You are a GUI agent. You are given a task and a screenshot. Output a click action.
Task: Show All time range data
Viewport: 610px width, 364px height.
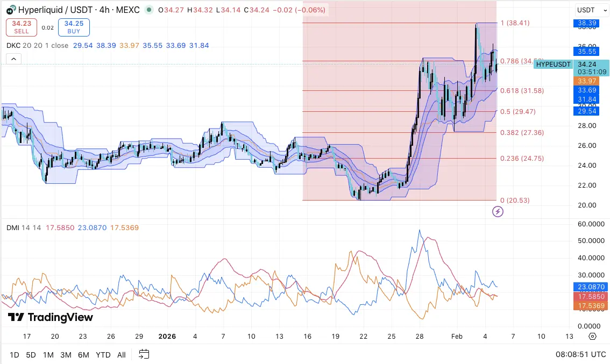pos(122,355)
